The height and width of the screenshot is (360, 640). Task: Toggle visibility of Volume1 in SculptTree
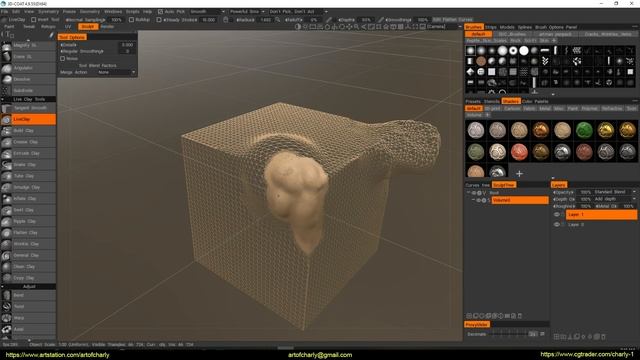479,200
